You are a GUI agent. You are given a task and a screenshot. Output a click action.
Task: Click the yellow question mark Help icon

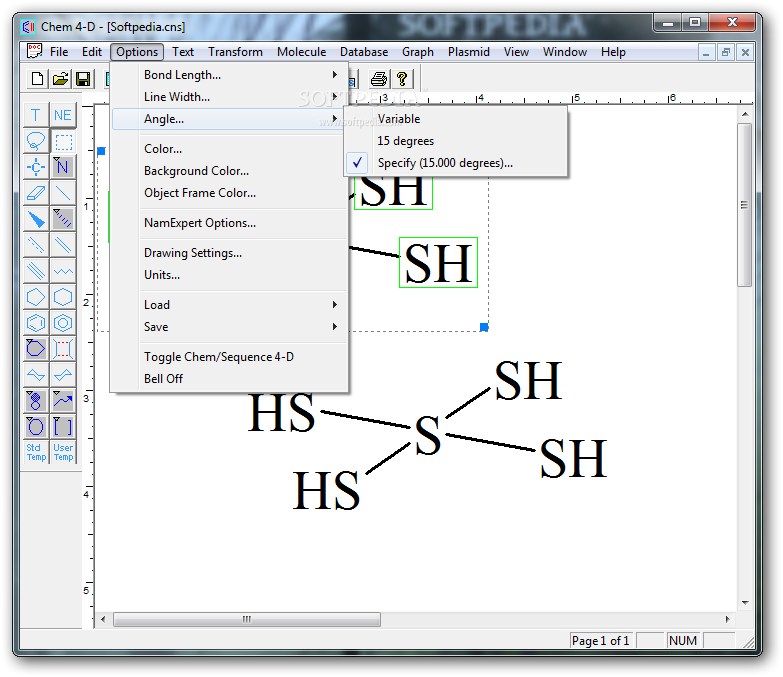click(402, 79)
